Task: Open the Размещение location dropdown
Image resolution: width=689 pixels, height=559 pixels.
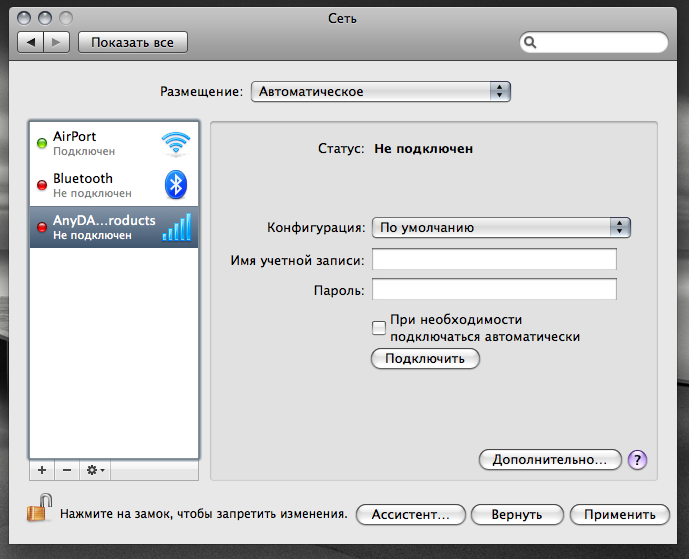Action: click(x=381, y=92)
